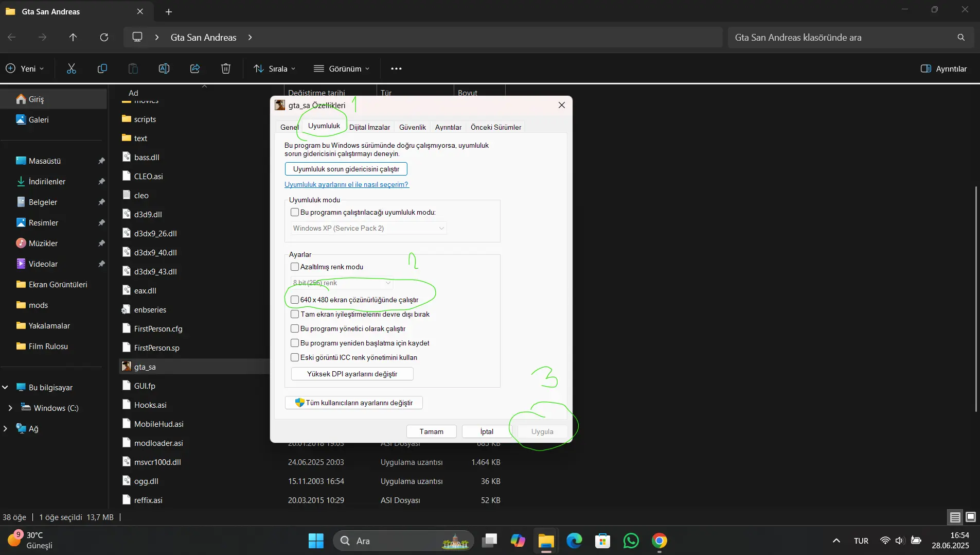Image resolution: width=980 pixels, height=555 pixels.
Task: Click the Explorer window vertical scrollbar
Action: [x=976, y=299]
